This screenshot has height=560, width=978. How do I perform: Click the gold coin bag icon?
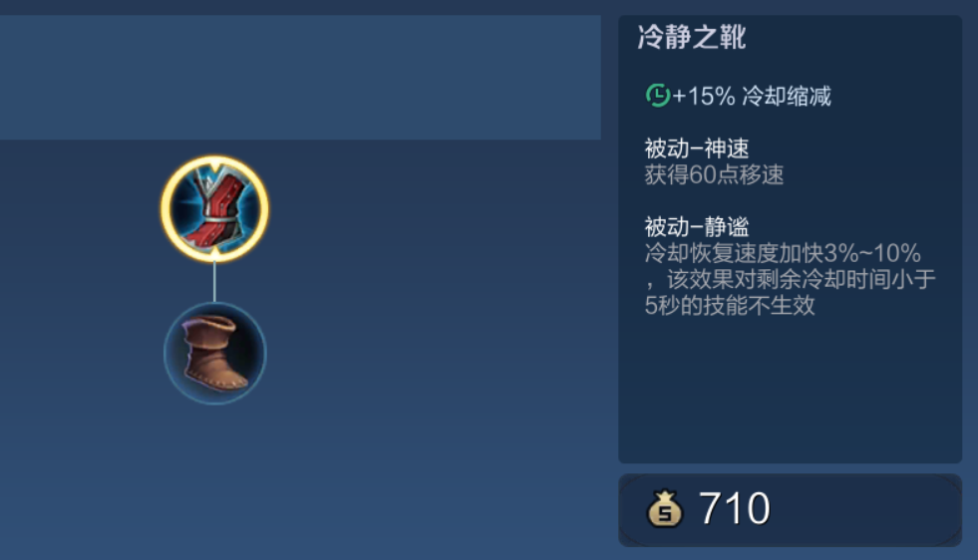(x=664, y=509)
